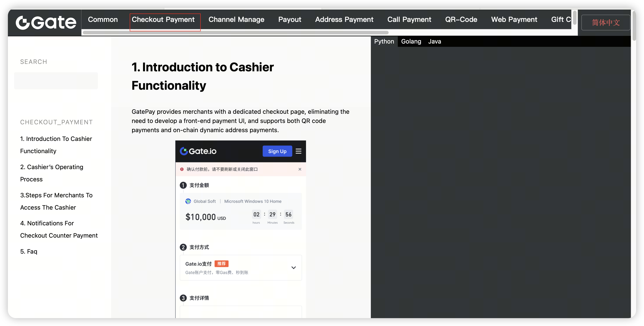The image size is (644, 326).
Task: Select the Golang code tab
Action: pos(411,41)
